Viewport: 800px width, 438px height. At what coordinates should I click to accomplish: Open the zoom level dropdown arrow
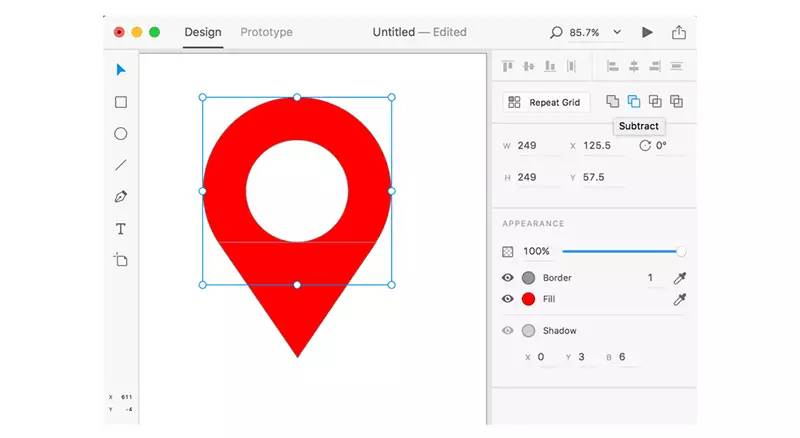coord(617,32)
